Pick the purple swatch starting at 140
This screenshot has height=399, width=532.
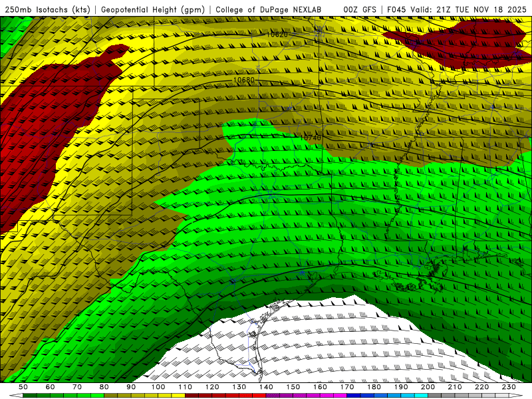click(273, 395)
